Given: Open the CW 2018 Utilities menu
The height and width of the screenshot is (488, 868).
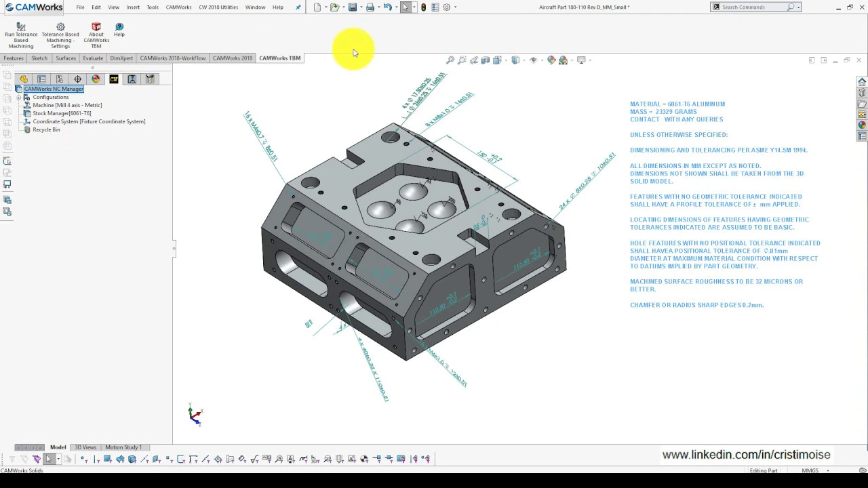Looking at the screenshot, I should [218, 7].
